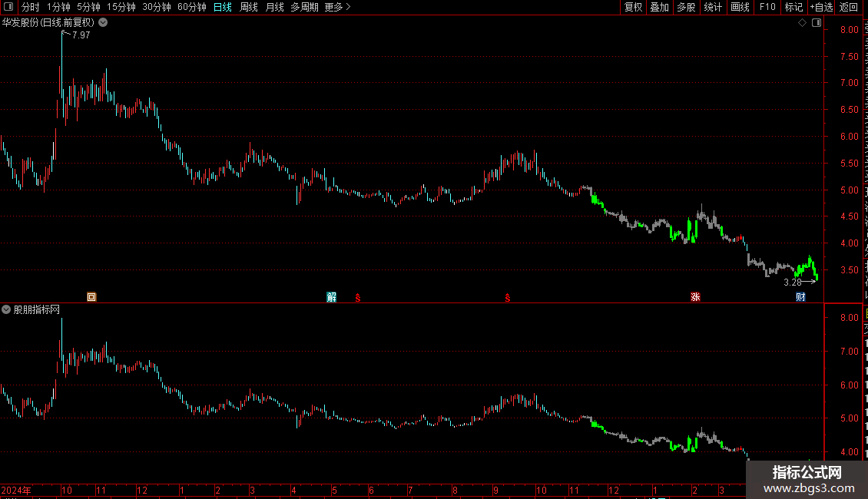Add stock with +自选 button
Viewport: 868px width, 499px height.
click(821, 7)
